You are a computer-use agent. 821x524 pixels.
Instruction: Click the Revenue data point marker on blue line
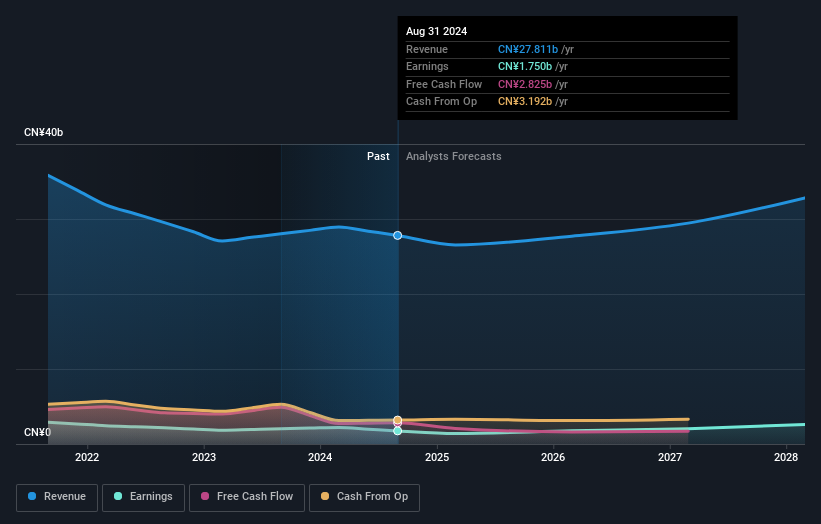[x=397, y=236]
